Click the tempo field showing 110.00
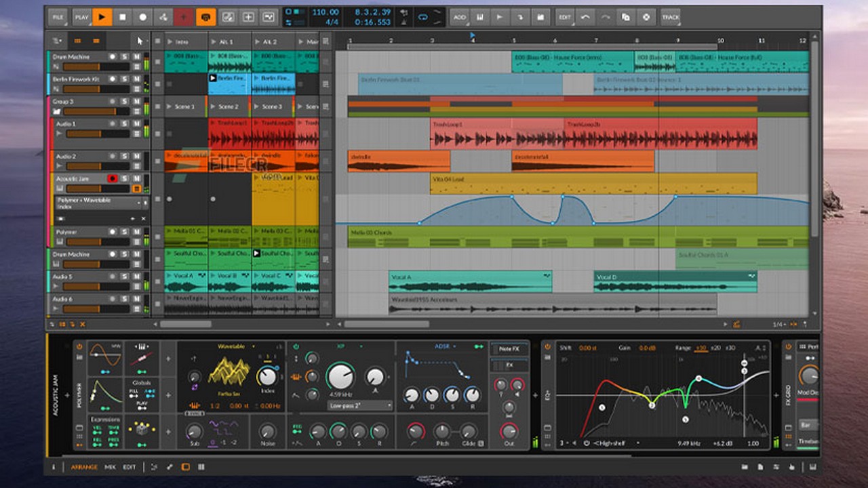The height and width of the screenshot is (488, 868). (325, 12)
